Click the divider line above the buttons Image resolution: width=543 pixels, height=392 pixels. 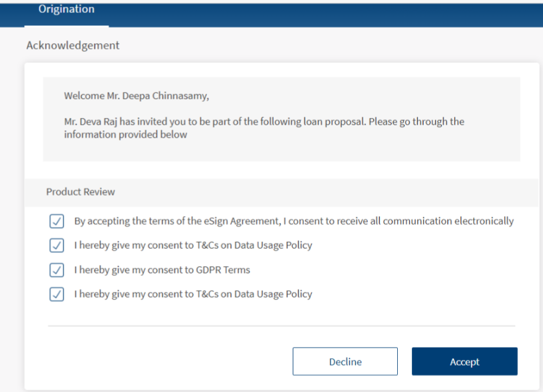coord(281,325)
